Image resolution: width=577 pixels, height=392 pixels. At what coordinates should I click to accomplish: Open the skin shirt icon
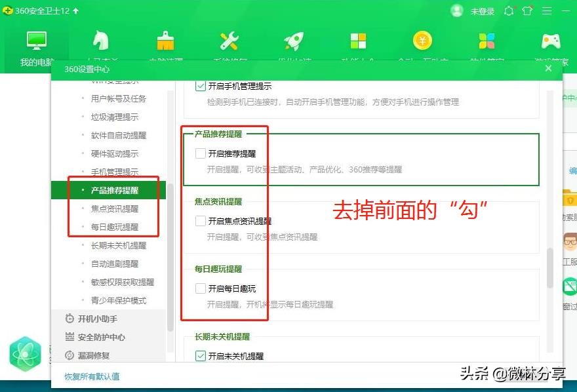click(x=527, y=10)
